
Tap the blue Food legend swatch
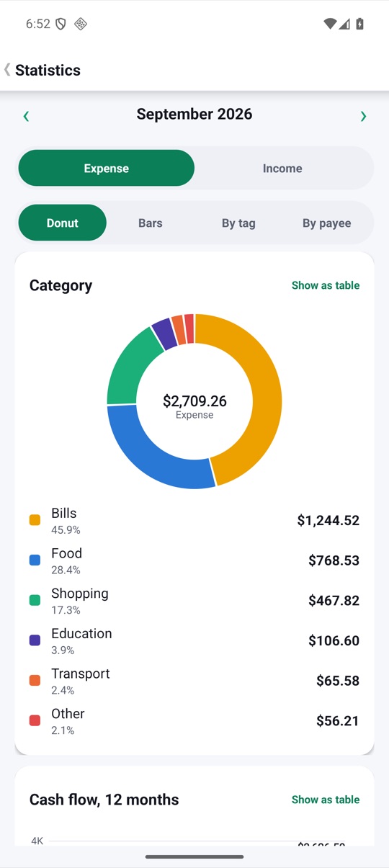(x=35, y=560)
